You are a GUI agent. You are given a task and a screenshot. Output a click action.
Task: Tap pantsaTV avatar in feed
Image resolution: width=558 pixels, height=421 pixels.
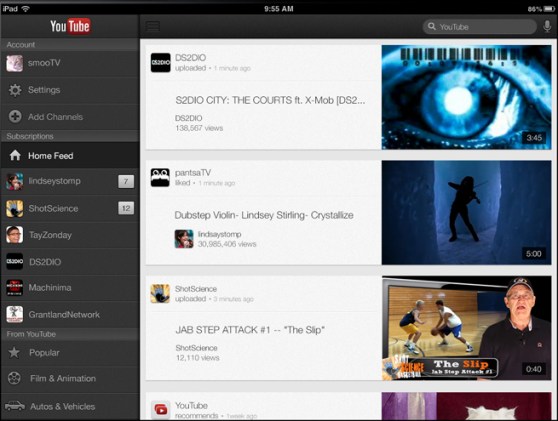click(160, 177)
